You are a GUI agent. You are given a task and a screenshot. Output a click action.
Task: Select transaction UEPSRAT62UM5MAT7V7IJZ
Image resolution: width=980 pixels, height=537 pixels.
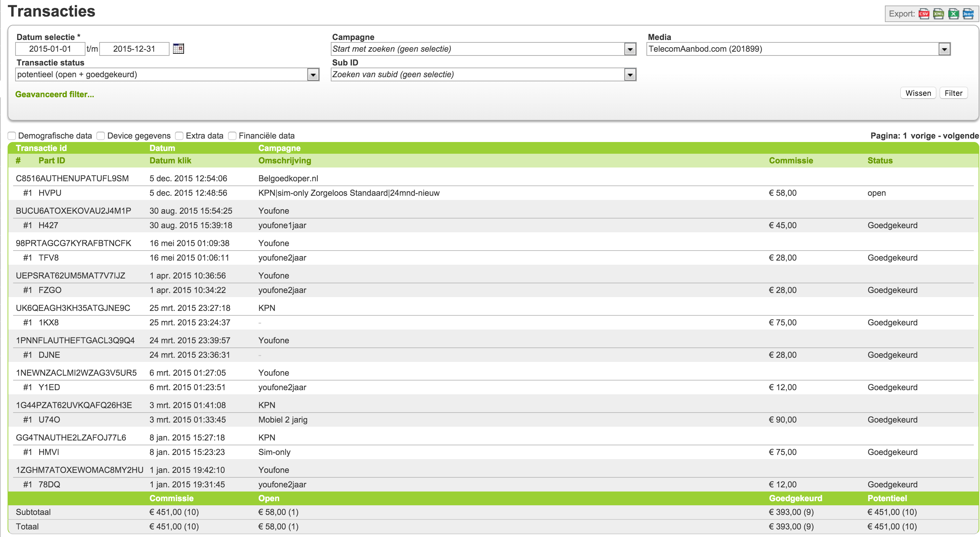(70, 275)
